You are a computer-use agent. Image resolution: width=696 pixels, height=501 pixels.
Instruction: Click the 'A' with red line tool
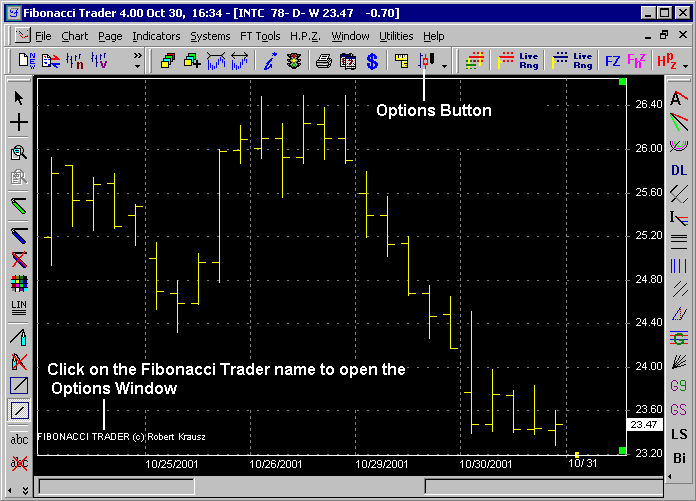click(x=679, y=98)
